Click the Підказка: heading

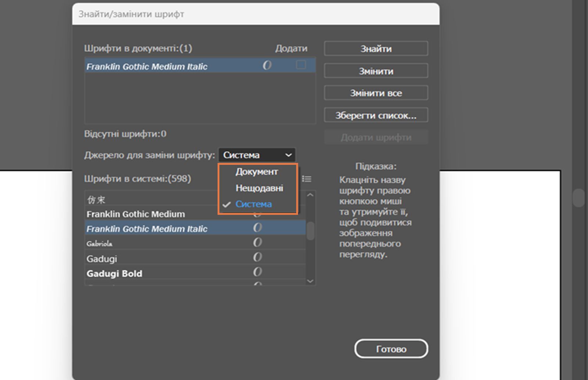coord(376,166)
